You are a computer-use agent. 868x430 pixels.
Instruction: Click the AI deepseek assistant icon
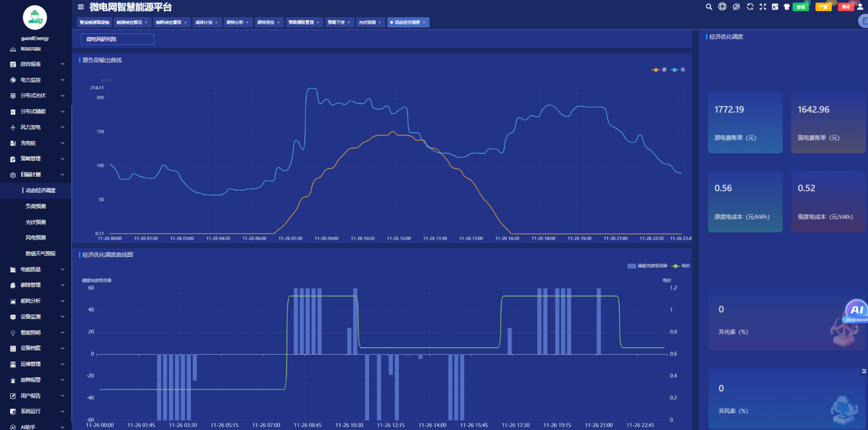click(857, 311)
